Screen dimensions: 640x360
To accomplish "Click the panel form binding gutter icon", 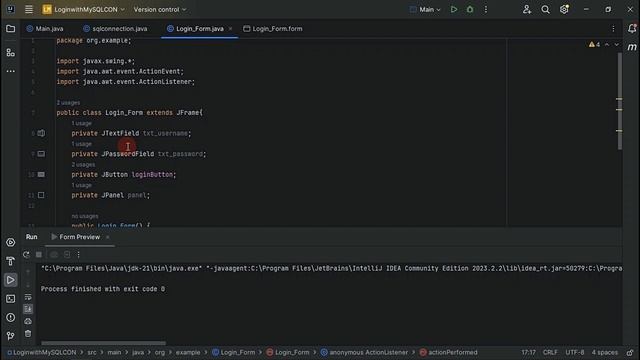I will pyautogui.click(x=41, y=195).
